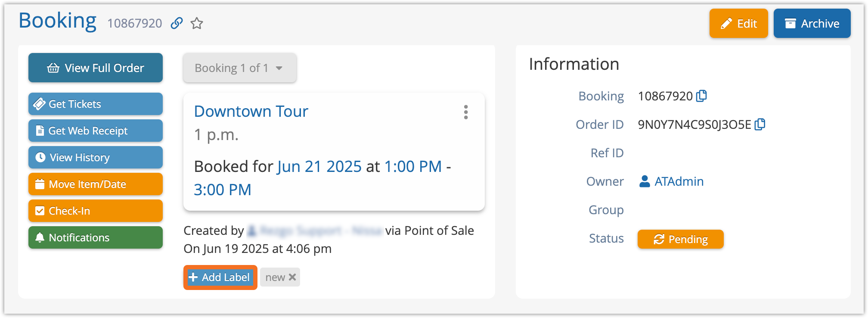The image size is (868, 318).
Task: Copy the booking permalink via chain icon
Action: (x=177, y=23)
